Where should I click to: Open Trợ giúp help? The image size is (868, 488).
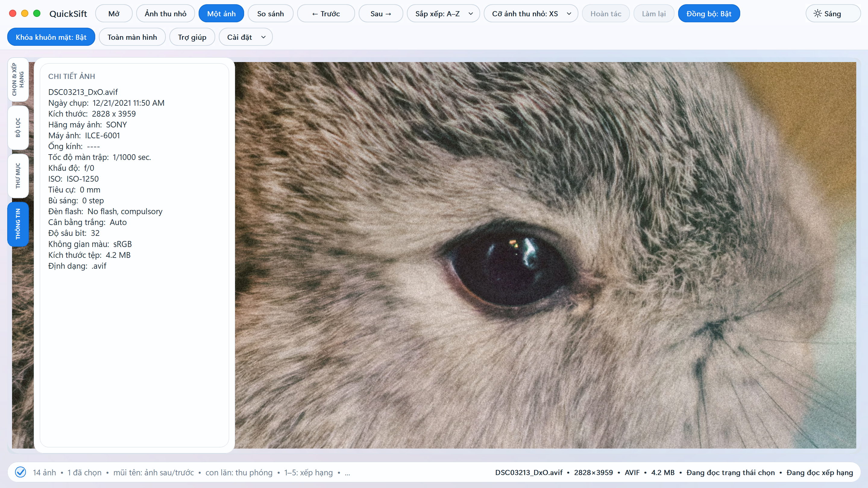(192, 37)
